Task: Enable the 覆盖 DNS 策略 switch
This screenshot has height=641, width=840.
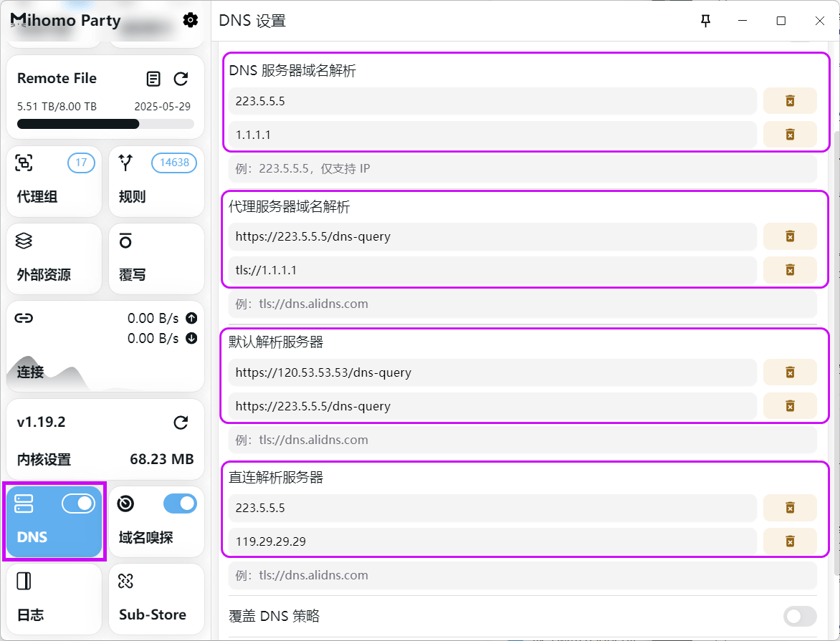Action: click(800, 616)
